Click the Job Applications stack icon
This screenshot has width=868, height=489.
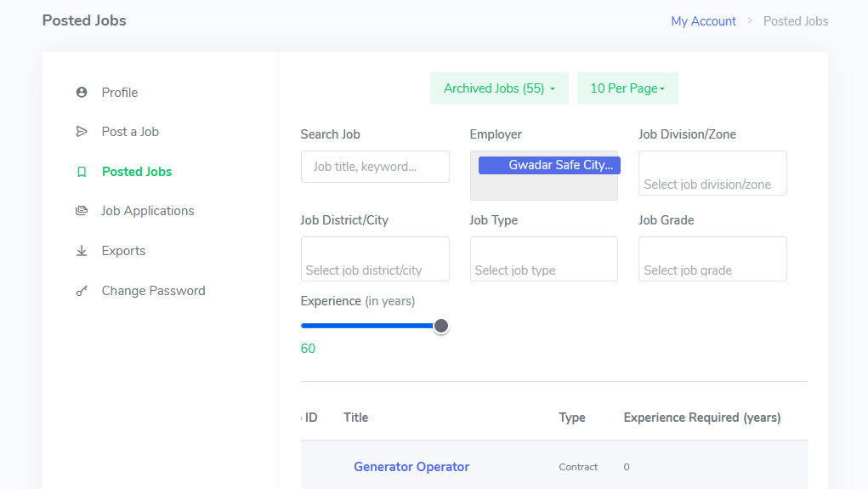pos(82,211)
